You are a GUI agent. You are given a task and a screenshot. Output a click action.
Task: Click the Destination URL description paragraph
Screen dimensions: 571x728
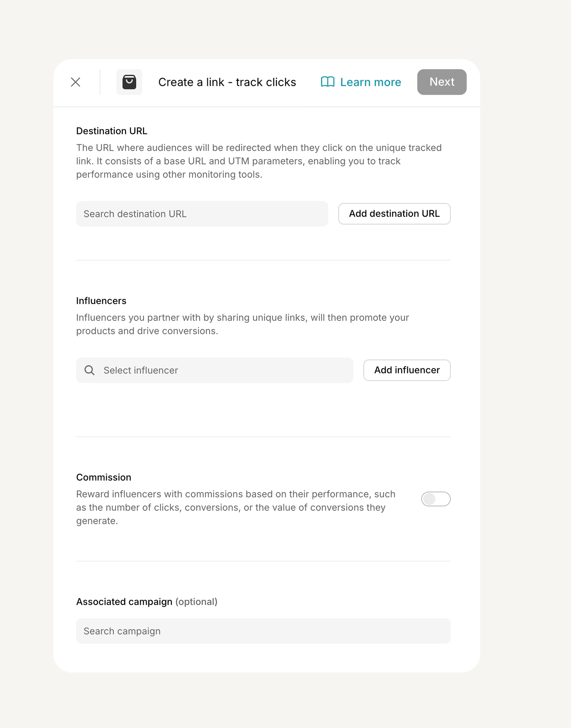(259, 161)
